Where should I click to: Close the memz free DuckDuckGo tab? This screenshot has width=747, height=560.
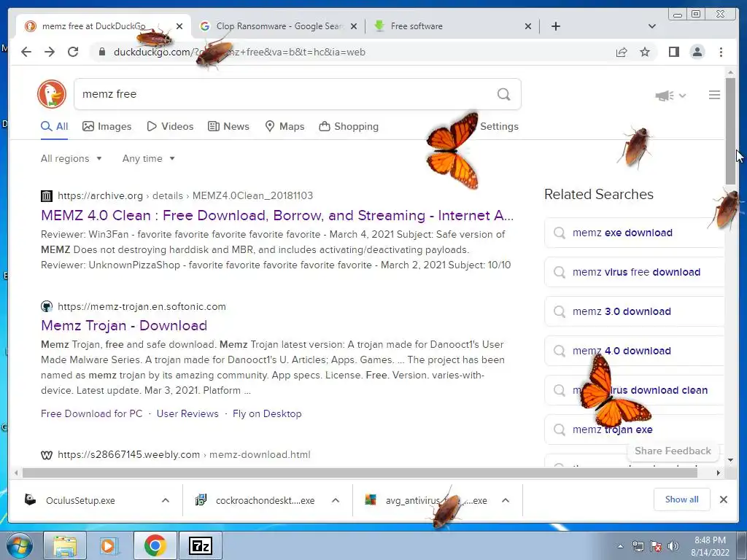(x=179, y=26)
